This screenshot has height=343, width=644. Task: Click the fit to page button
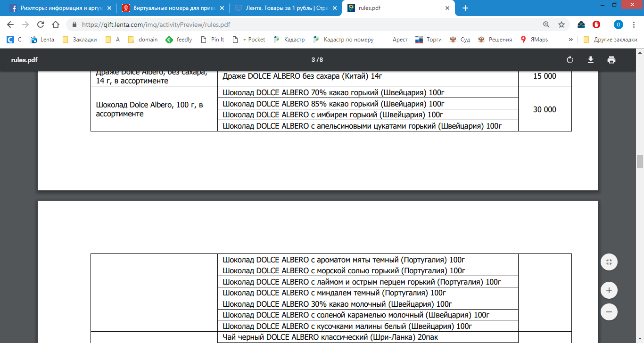pos(609,262)
